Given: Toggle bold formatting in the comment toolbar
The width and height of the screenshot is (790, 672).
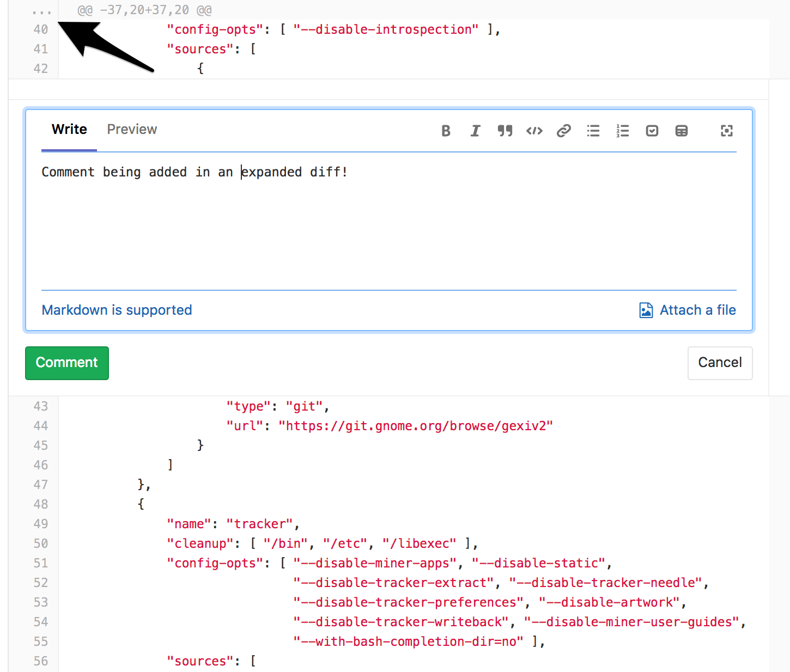Looking at the screenshot, I should (x=446, y=131).
